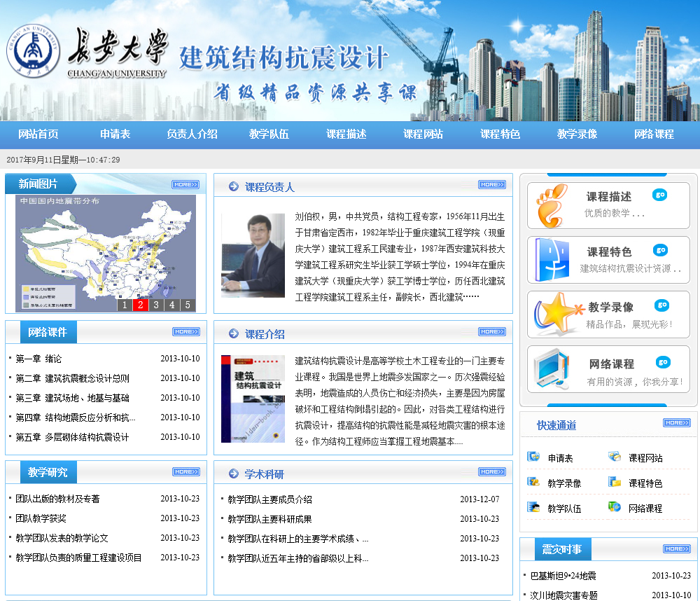Select slide number 3 in news slideshow
This screenshot has width=700, height=601.
point(156,305)
